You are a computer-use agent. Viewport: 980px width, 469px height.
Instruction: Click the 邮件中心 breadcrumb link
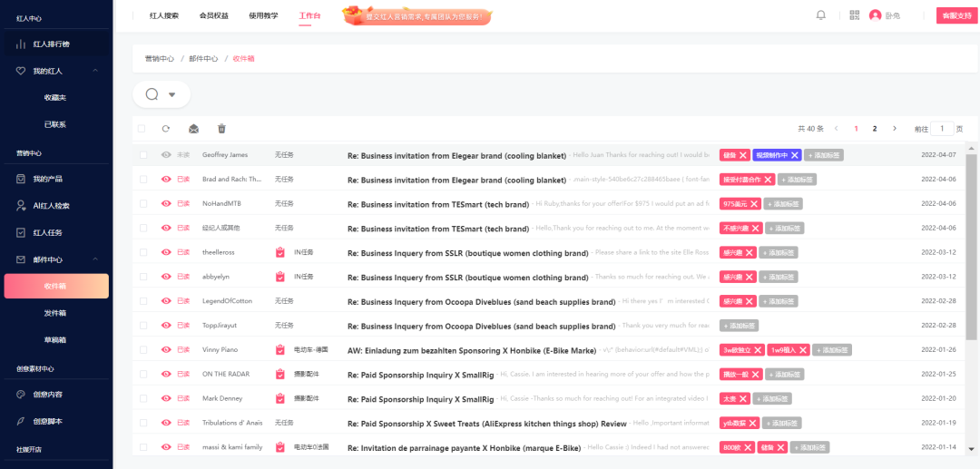pyautogui.click(x=204, y=59)
